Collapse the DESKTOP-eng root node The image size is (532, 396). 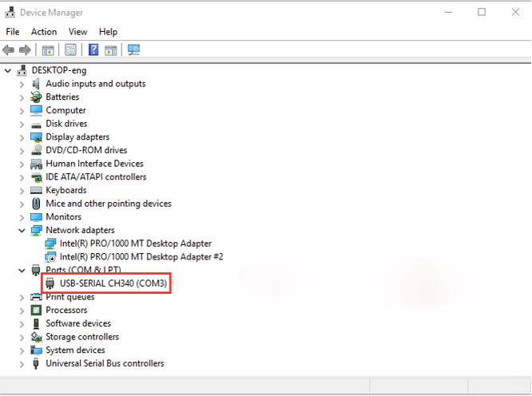tap(8, 70)
